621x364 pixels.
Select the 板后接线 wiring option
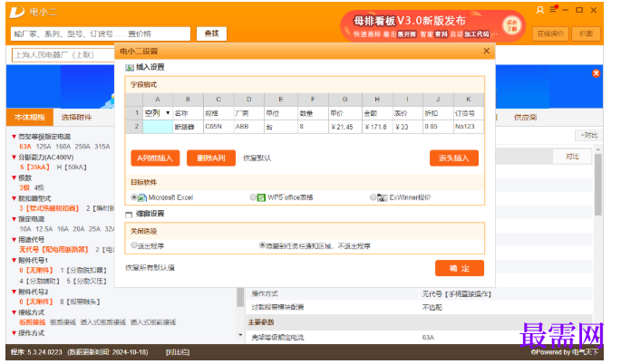(63, 322)
